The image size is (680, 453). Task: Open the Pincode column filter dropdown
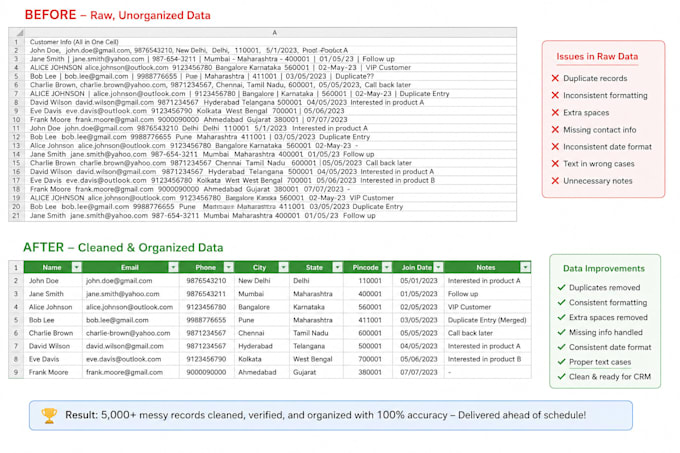tap(387, 267)
